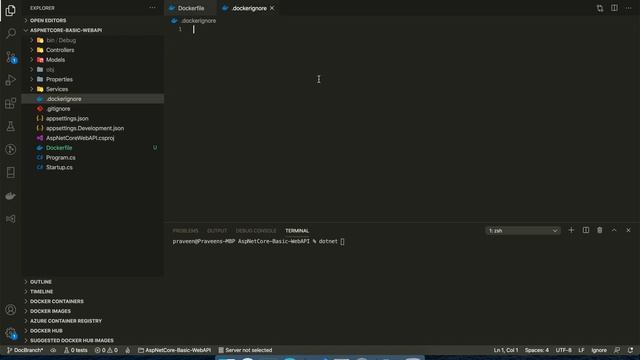Screen dimensions: 640x360
Task: Click the 0 tests status bar item
Action: (x=76, y=350)
